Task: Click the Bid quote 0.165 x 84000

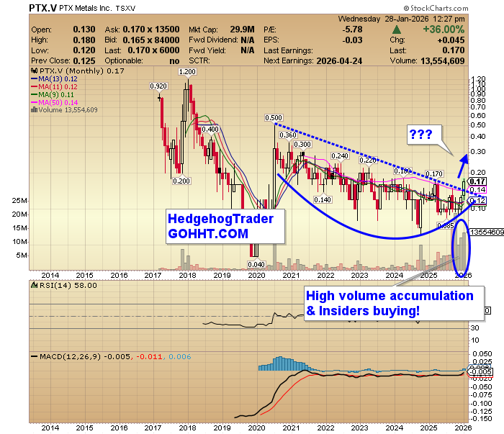Action: coord(151,40)
